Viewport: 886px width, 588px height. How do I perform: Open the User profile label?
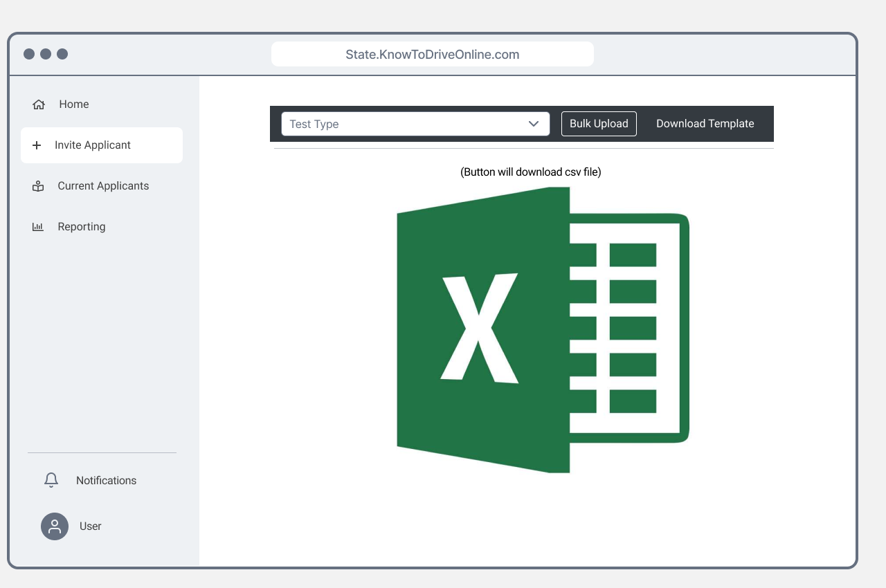tap(91, 526)
